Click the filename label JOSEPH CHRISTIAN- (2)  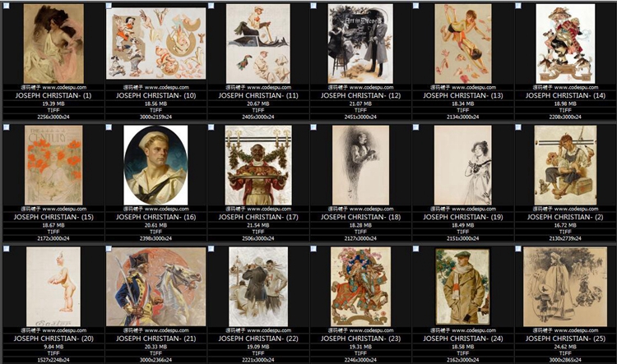click(x=565, y=217)
